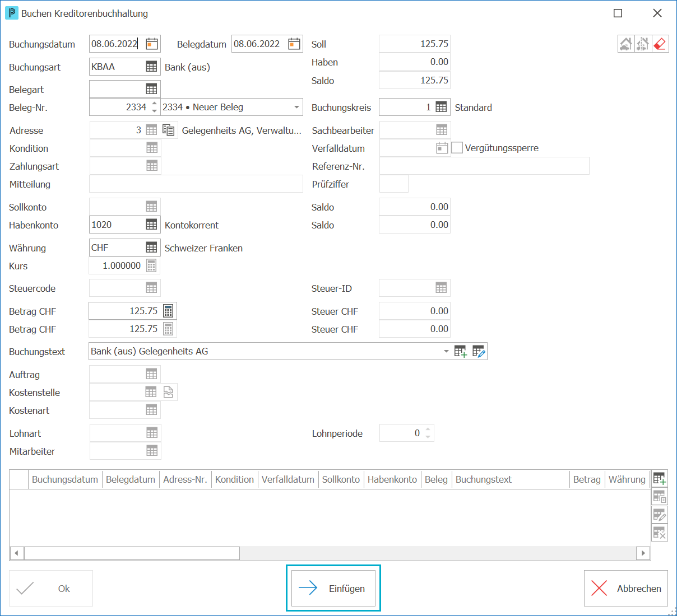The image size is (677, 616).
Task: Open the Buchungsdatum calendar picker
Action: tap(152, 44)
